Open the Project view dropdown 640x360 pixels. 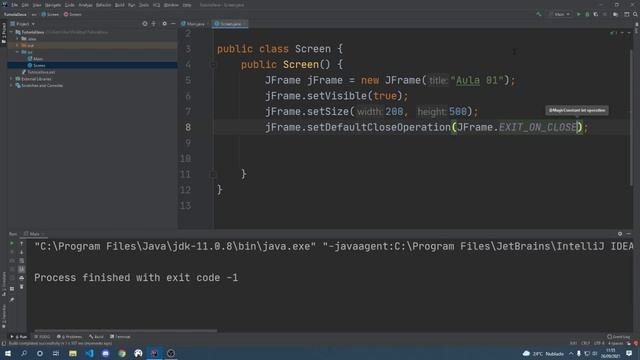(23, 24)
